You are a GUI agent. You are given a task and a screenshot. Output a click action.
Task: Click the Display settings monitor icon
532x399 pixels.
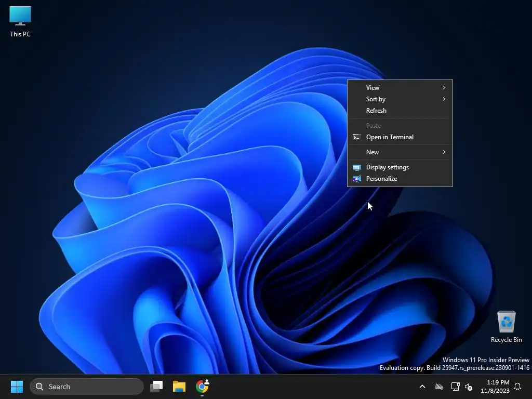[356, 168]
